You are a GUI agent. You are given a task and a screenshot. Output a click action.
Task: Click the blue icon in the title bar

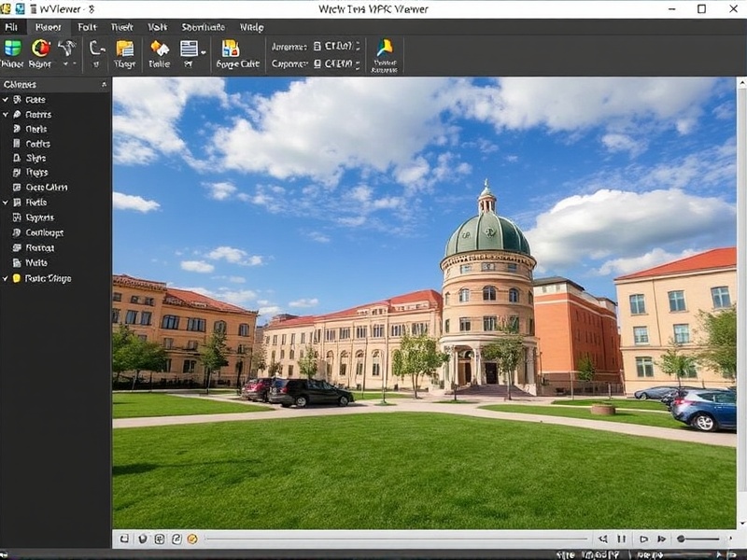20,8
